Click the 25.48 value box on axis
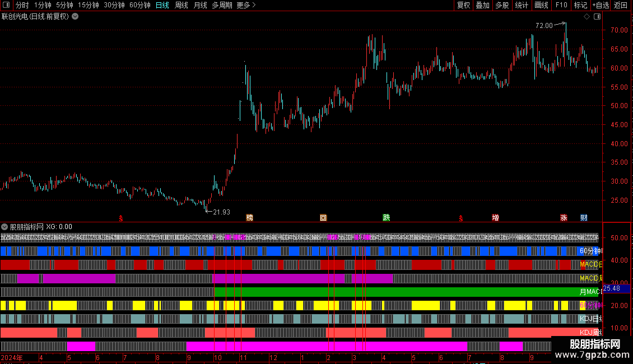 (x=616, y=288)
